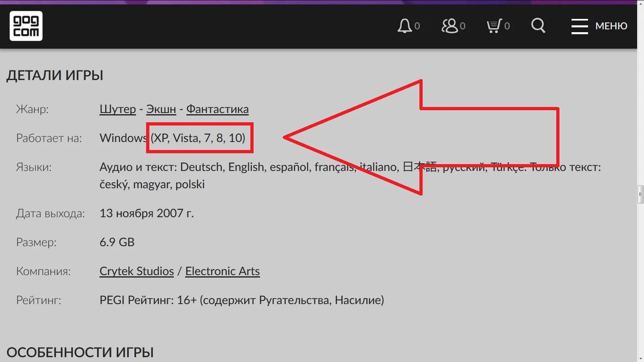Click the size value 6.9 GB
Viewport: 644px width, 362px height.
117,242
